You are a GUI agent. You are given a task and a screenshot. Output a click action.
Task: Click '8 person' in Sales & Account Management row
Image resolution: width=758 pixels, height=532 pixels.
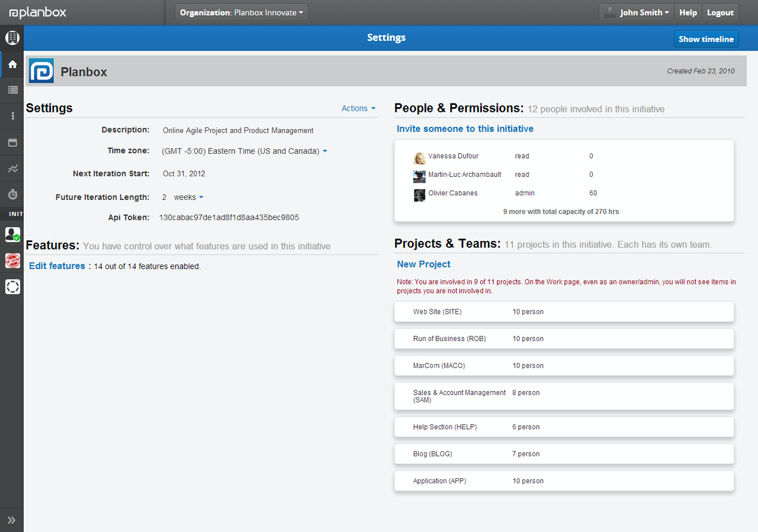coord(526,393)
